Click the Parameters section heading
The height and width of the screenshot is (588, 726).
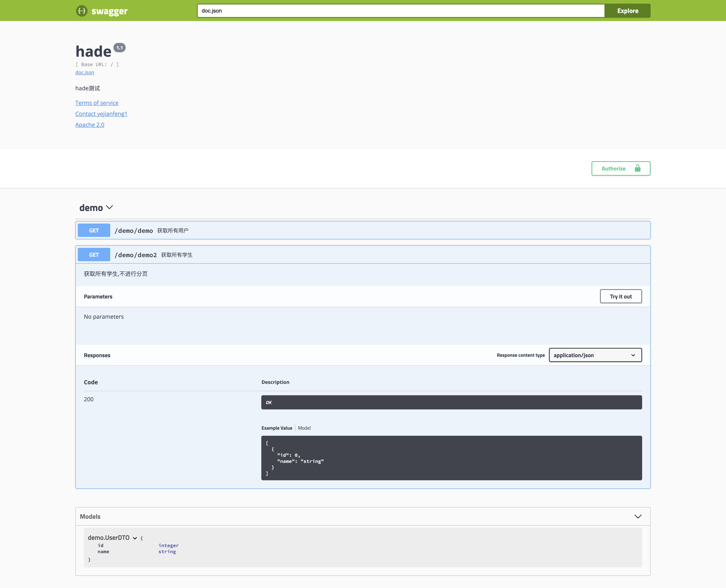pos(98,296)
